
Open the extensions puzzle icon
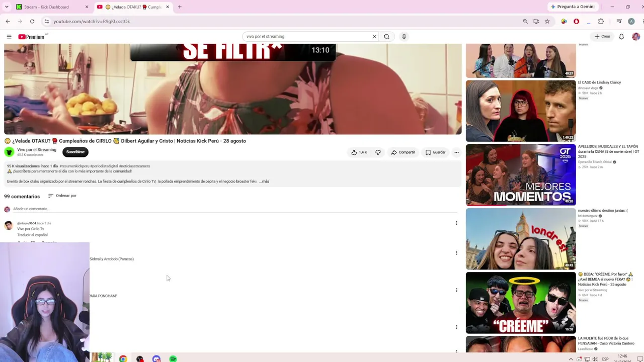[x=601, y=21]
